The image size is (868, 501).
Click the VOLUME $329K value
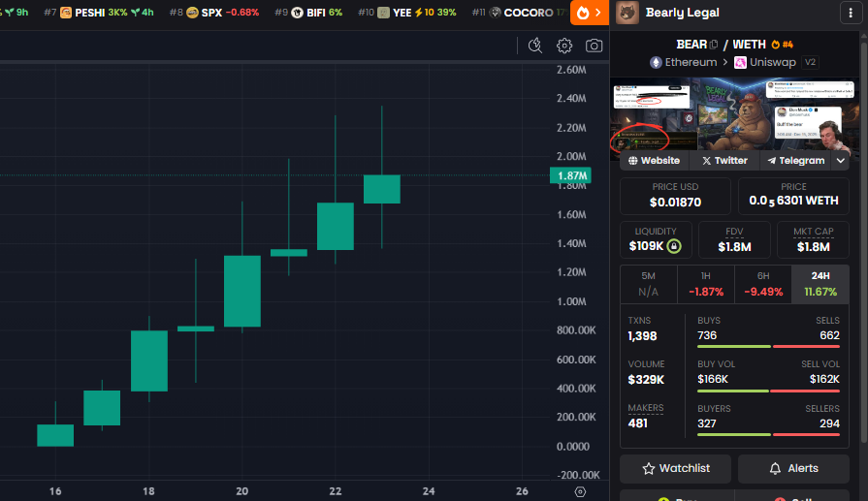[x=646, y=380]
